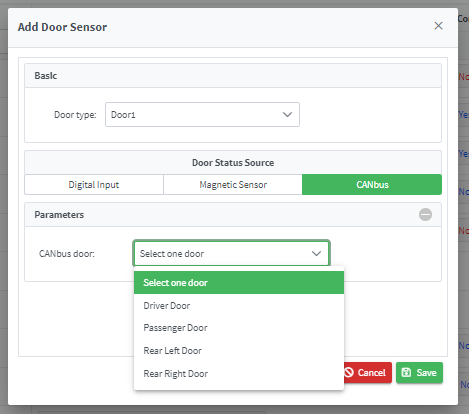Image resolution: width=469 pixels, height=414 pixels.
Task: Toggle the CANbus door dropdown arrow
Action: pyautogui.click(x=316, y=254)
